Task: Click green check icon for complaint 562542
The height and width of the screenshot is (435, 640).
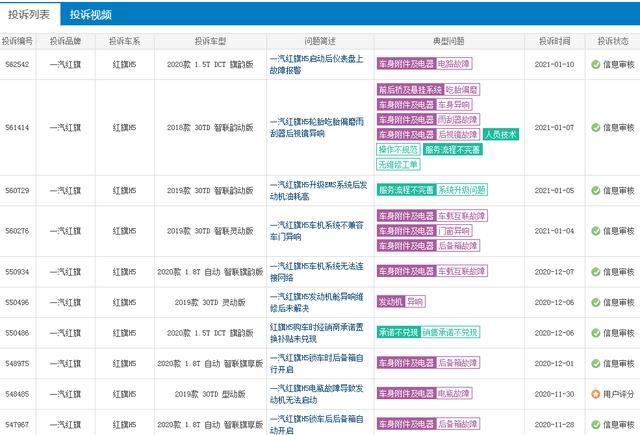Action: tap(596, 64)
